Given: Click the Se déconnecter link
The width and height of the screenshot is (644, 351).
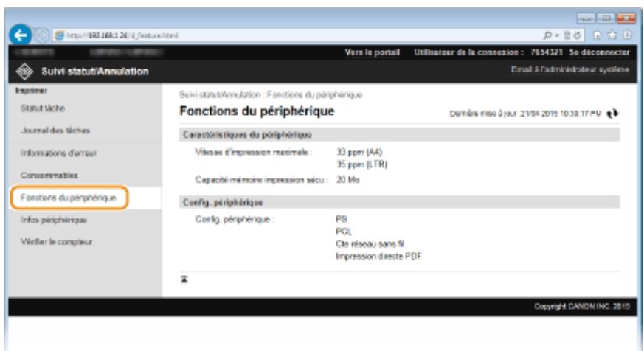Looking at the screenshot, I should [599, 52].
